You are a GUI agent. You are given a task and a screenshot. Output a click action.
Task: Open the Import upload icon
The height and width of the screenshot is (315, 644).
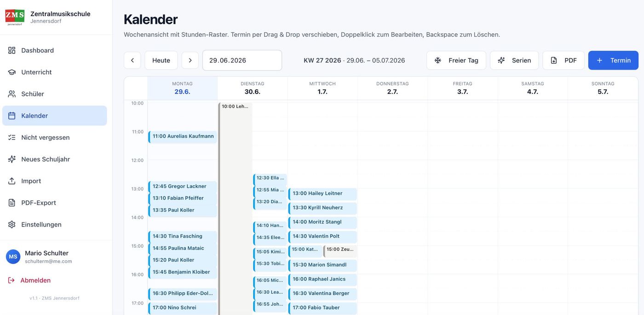click(12, 181)
